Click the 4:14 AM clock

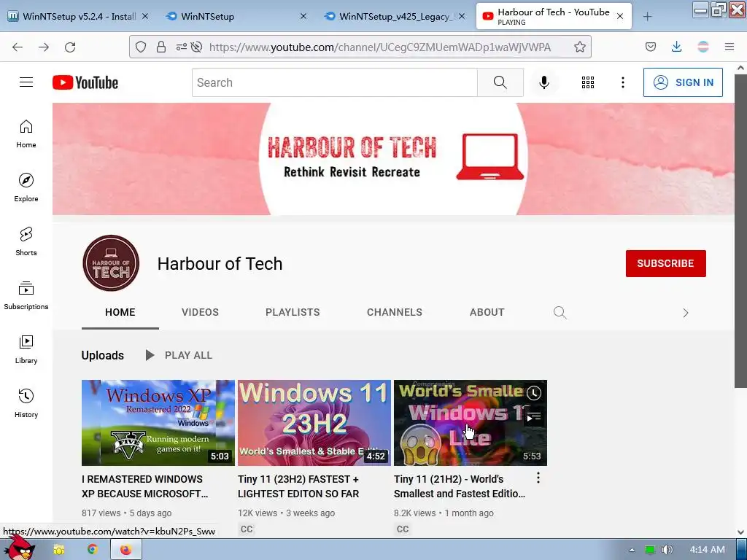pos(707,550)
